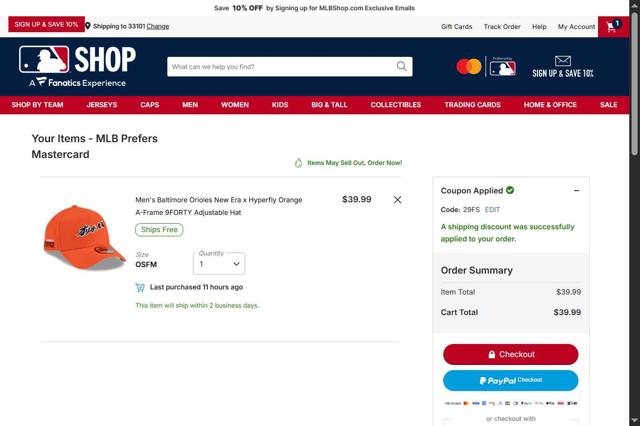Collapse the Coupon Applied section
640x426 pixels.
click(576, 191)
